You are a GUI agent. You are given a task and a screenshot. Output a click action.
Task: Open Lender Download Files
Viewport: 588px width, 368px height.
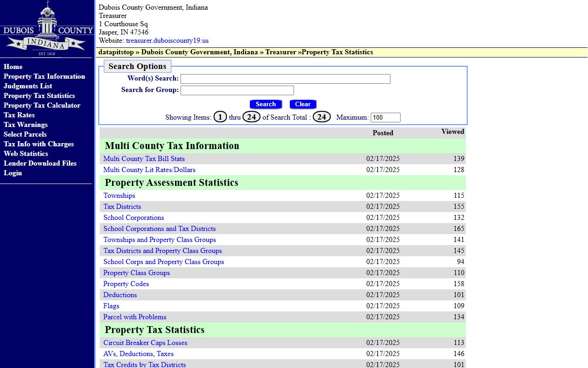(x=40, y=163)
